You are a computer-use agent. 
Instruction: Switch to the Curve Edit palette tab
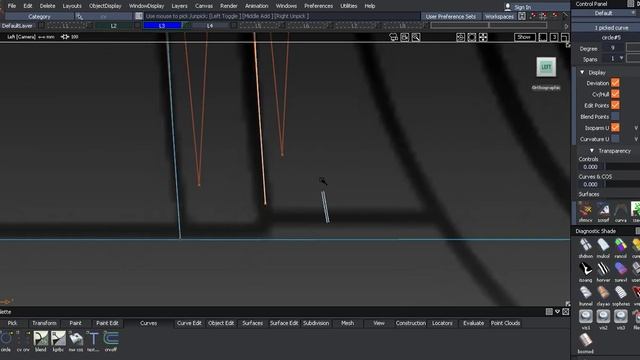click(x=189, y=323)
